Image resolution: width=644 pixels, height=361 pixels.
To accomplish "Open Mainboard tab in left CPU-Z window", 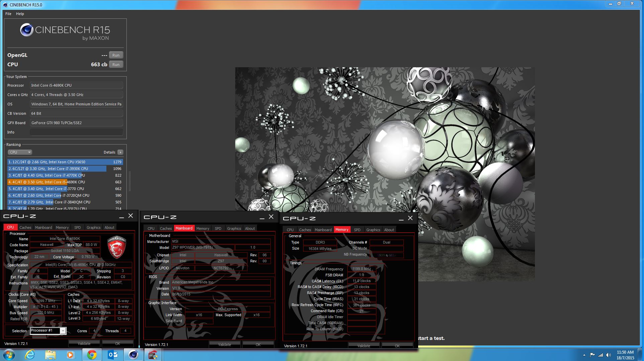I will coord(43,228).
